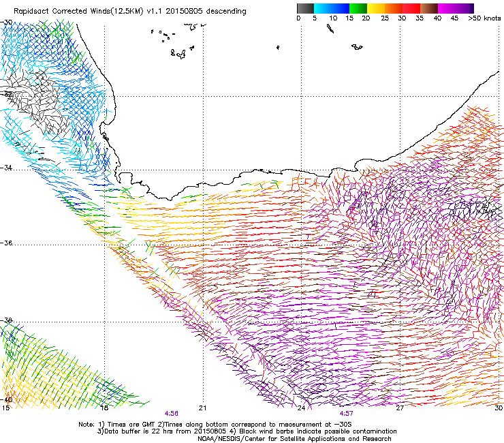504x443 pixels.
Task: Click the magenta 40-45 knots color segment
Action: tap(447, 8)
